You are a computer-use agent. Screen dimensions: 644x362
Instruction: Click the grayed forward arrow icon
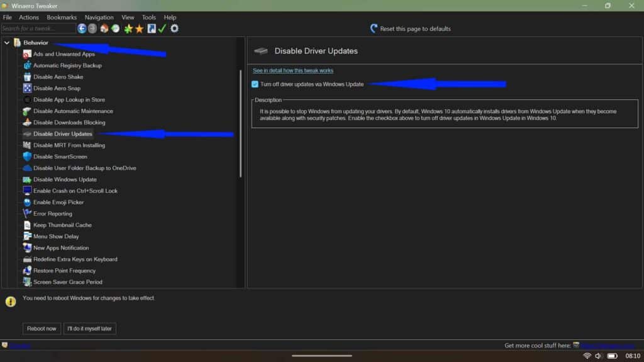(x=92, y=28)
